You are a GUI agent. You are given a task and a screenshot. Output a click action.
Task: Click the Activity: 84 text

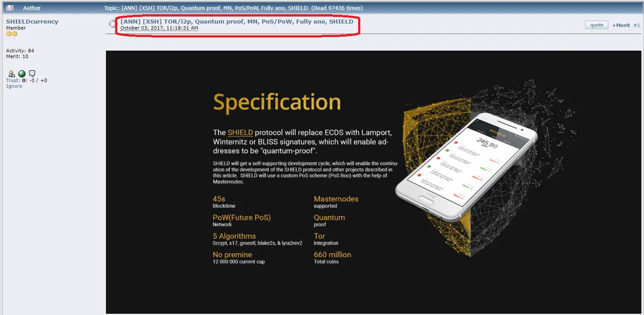pyautogui.click(x=20, y=51)
